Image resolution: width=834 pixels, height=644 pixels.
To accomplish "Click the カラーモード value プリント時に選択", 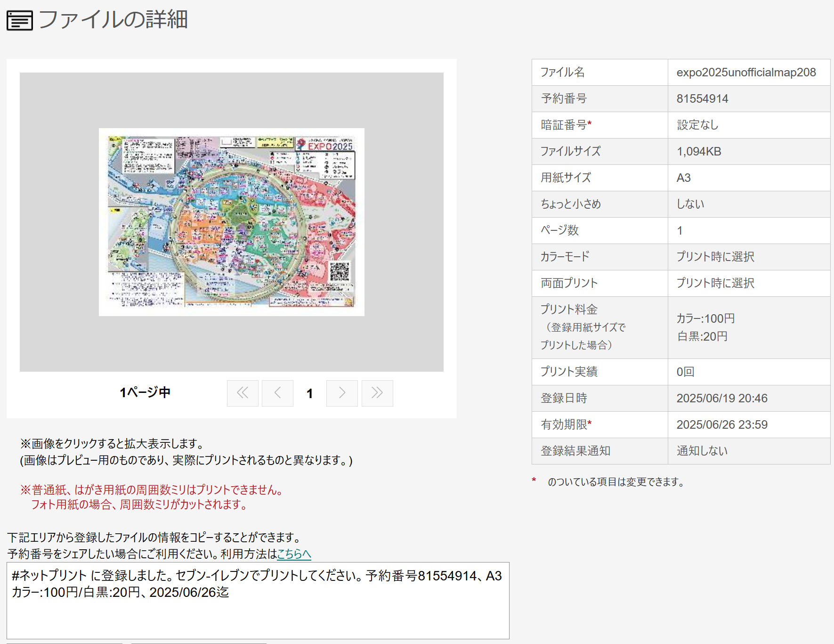I will (715, 257).
